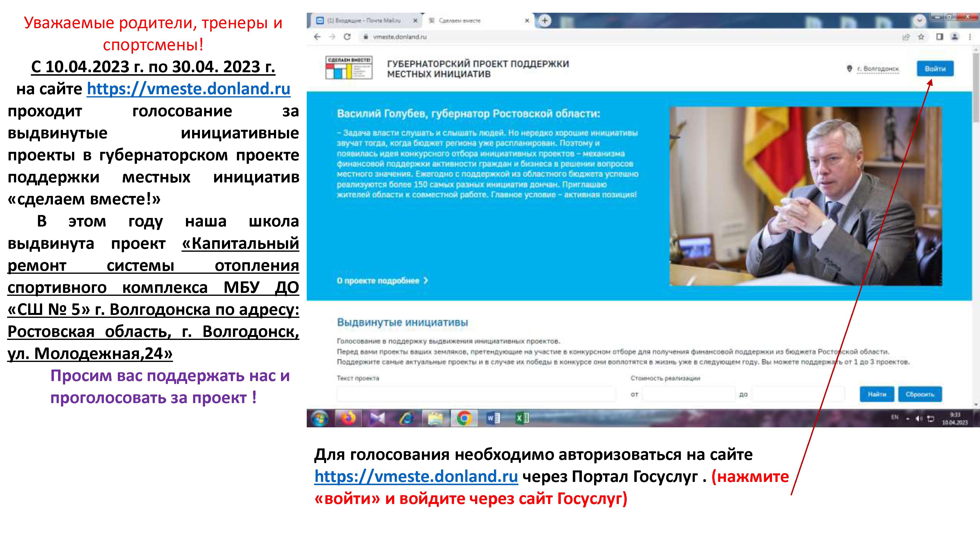Image resolution: width=980 pixels, height=551 pixels.
Task: Open the tab search dropdown chevron
Action: click(x=919, y=21)
